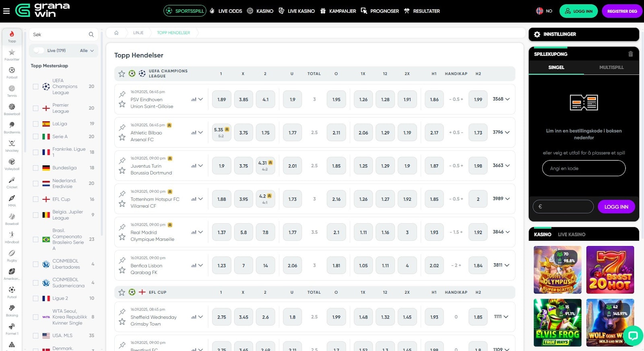The height and width of the screenshot is (351, 644).
Task: Bet on odds 1.37 for Real Madrid
Action: pyautogui.click(x=221, y=232)
